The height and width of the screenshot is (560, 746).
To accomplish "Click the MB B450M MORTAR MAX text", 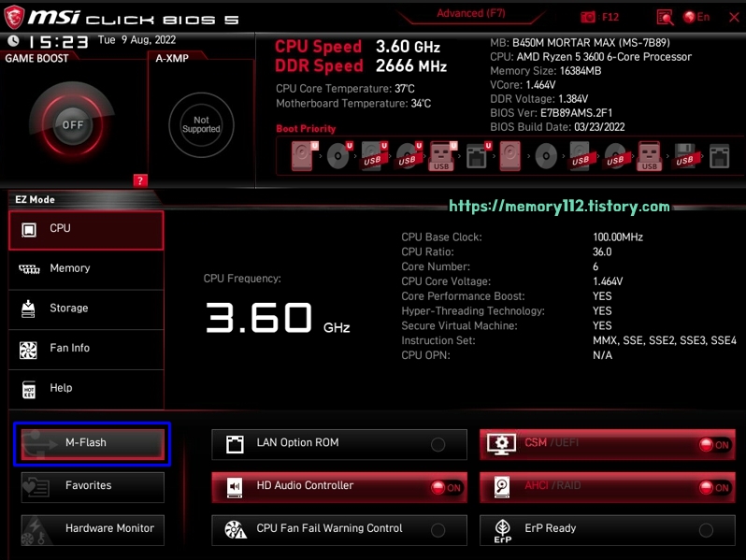I will [x=580, y=43].
